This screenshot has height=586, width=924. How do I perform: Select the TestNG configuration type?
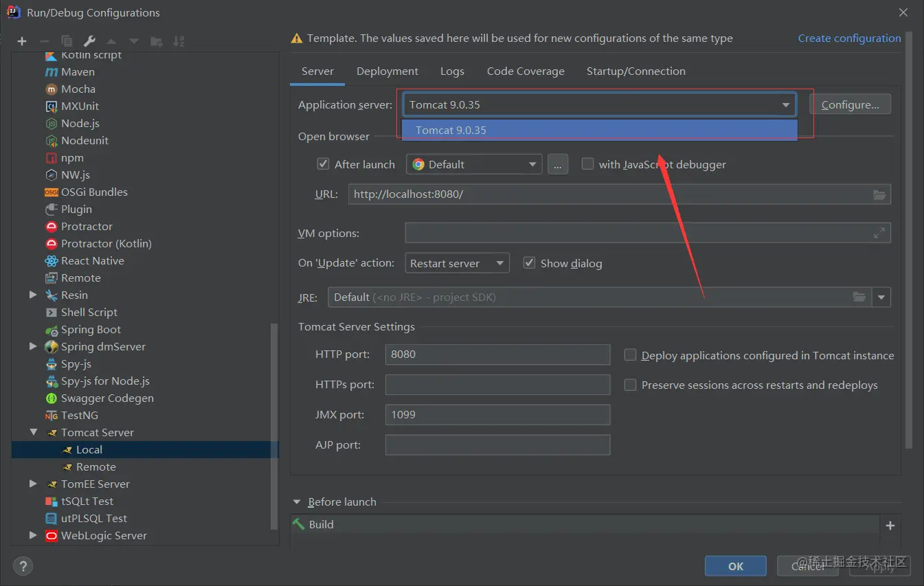point(79,415)
